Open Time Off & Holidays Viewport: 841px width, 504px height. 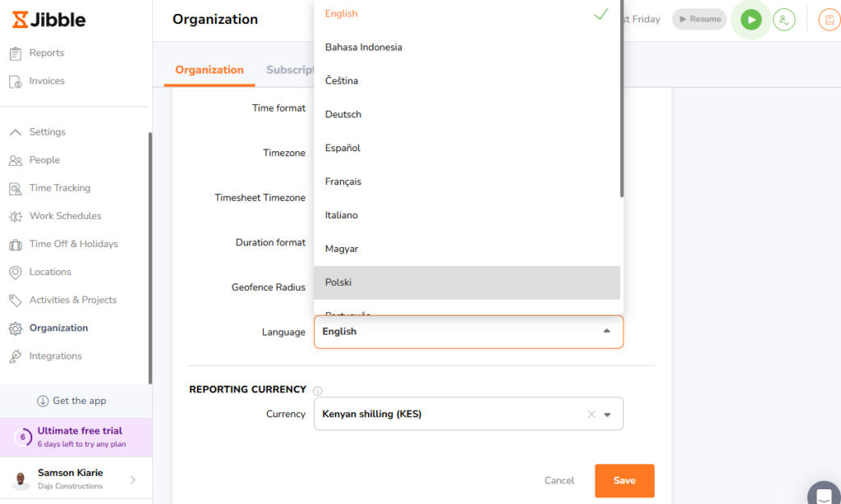pyautogui.click(x=73, y=244)
